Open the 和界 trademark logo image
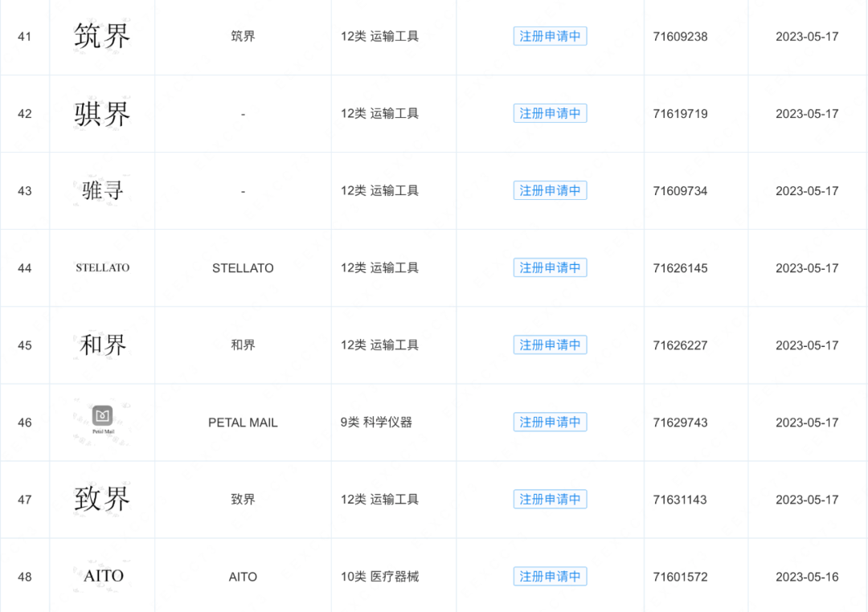 pyautogui.click(x=102, y=345)
